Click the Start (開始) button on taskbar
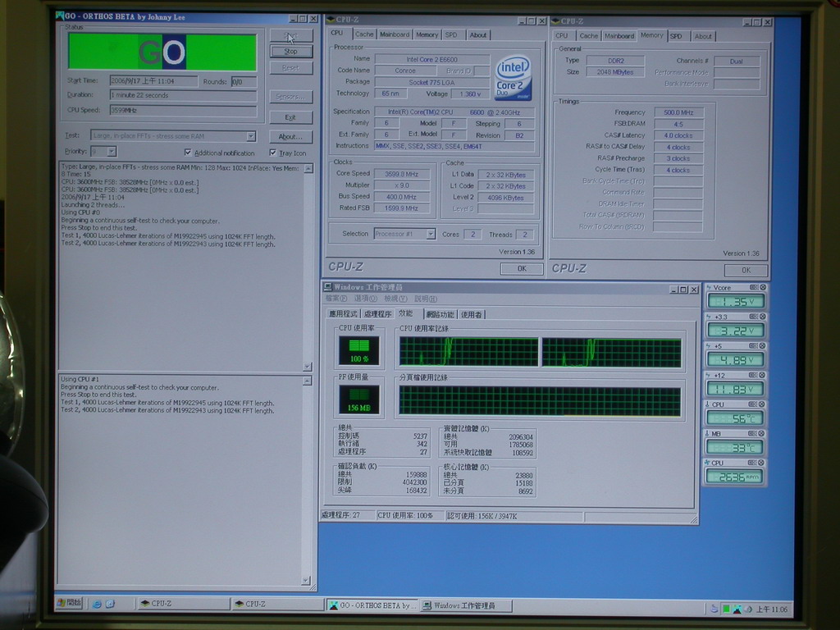This screenshot has width=840, height=630. 69,603
